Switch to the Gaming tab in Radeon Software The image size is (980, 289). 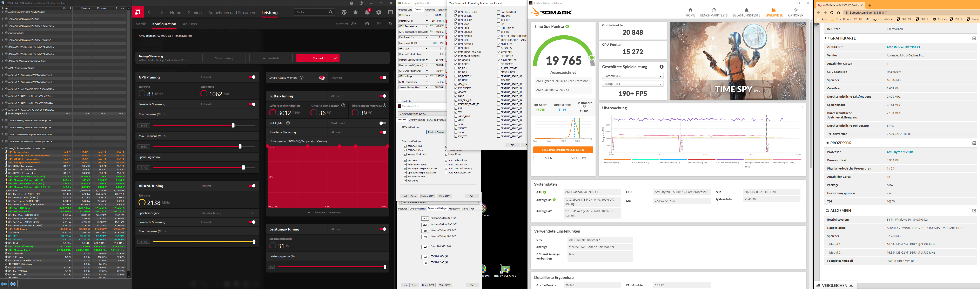194,13
